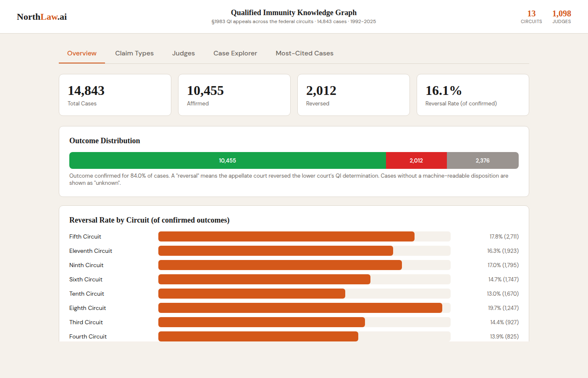This screenshot has height=378, width=588.
Task: Click the Third Circuit label
Action: (x=86, y=322)
